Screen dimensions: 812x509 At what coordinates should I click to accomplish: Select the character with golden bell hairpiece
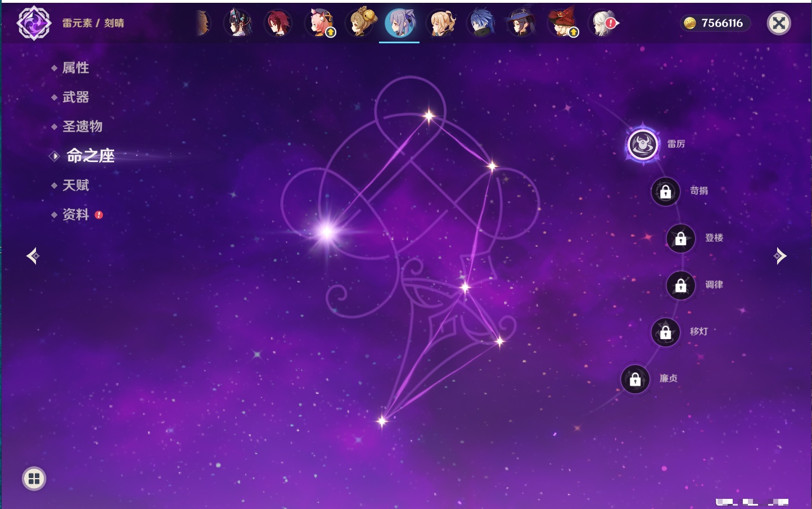coord(360,22)
